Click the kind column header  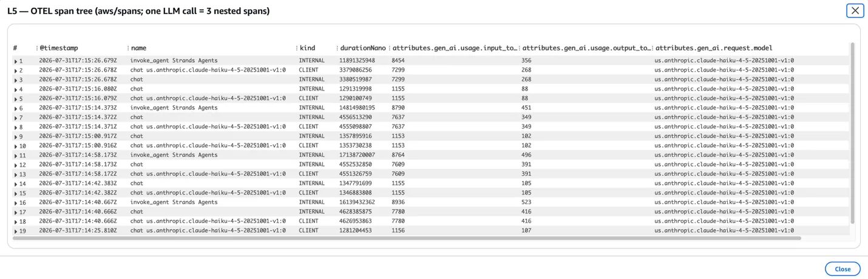[307, 48]
